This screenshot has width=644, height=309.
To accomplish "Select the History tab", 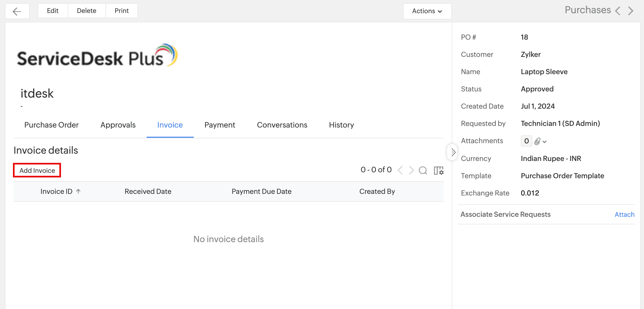I will (x=341, y=125).
